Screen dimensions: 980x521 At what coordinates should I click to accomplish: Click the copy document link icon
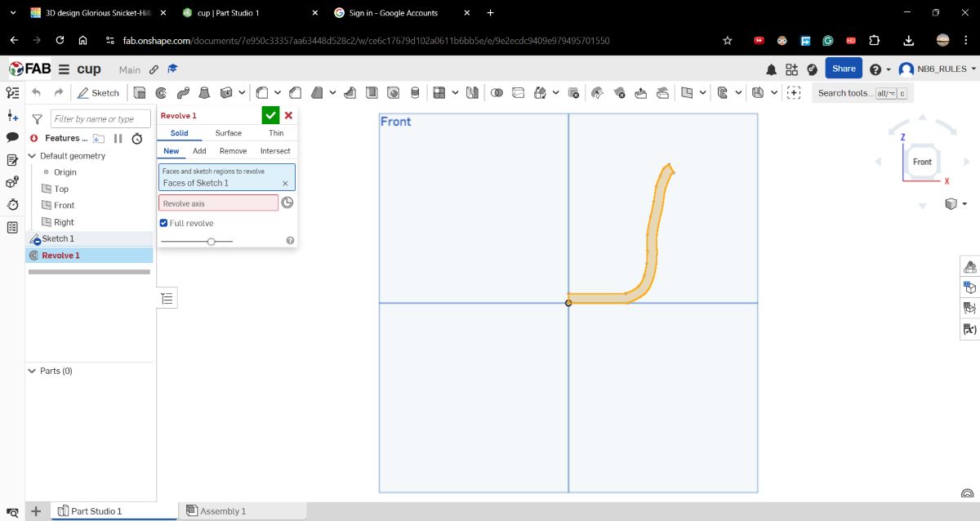tap(154, 69)
